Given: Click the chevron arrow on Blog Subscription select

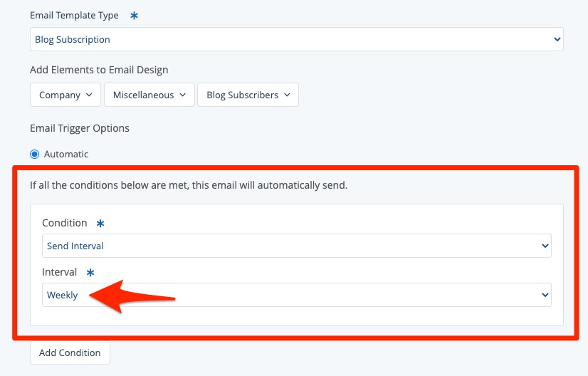Looking at the screenshot, I should pyautogui.click(x=557, y=40).
